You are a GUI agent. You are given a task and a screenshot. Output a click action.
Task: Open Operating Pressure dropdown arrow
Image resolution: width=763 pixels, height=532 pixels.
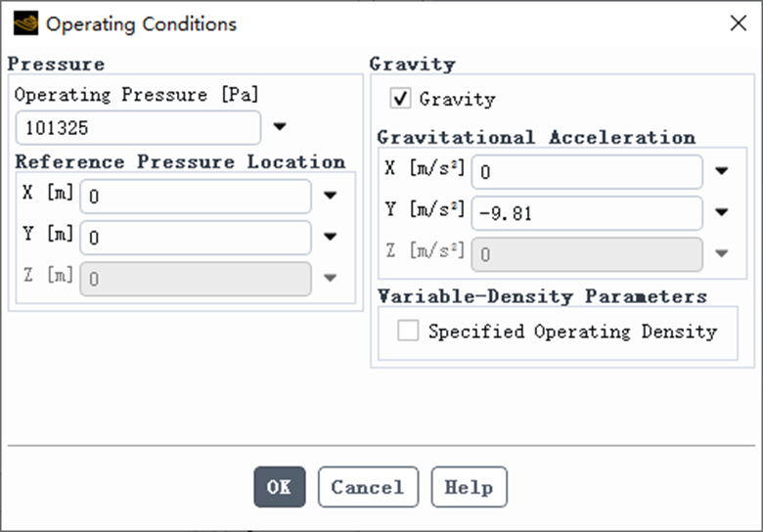coord(280,127)
